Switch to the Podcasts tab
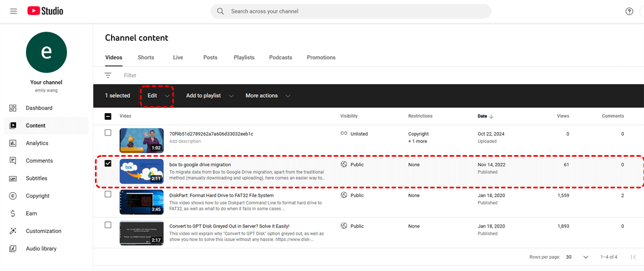Viewport: 644px width, 271px height. point(281,57)
